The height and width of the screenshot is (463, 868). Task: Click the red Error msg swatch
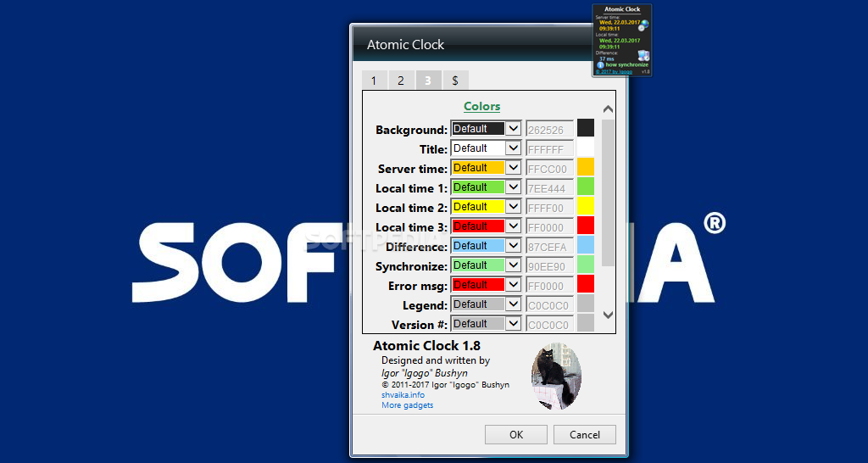click(x=586, y=284)
